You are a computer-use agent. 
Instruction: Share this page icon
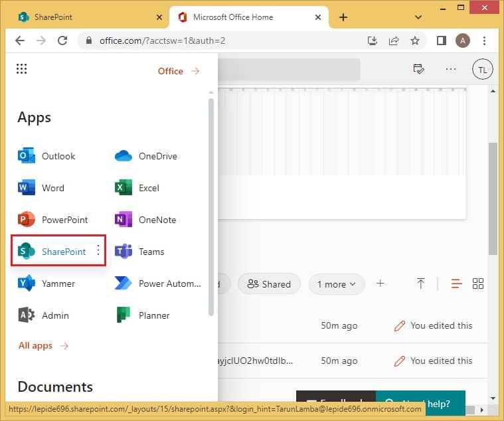click(394, 41)
